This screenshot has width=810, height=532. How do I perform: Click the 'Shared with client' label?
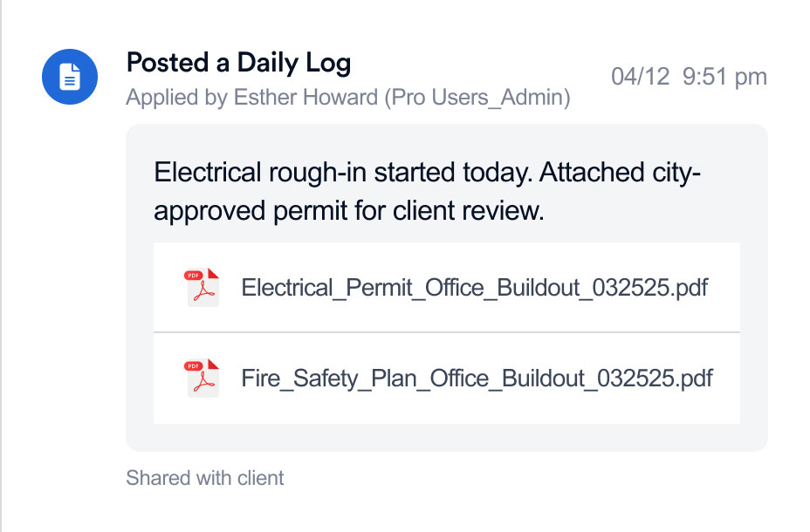click(x=205, y=478)
